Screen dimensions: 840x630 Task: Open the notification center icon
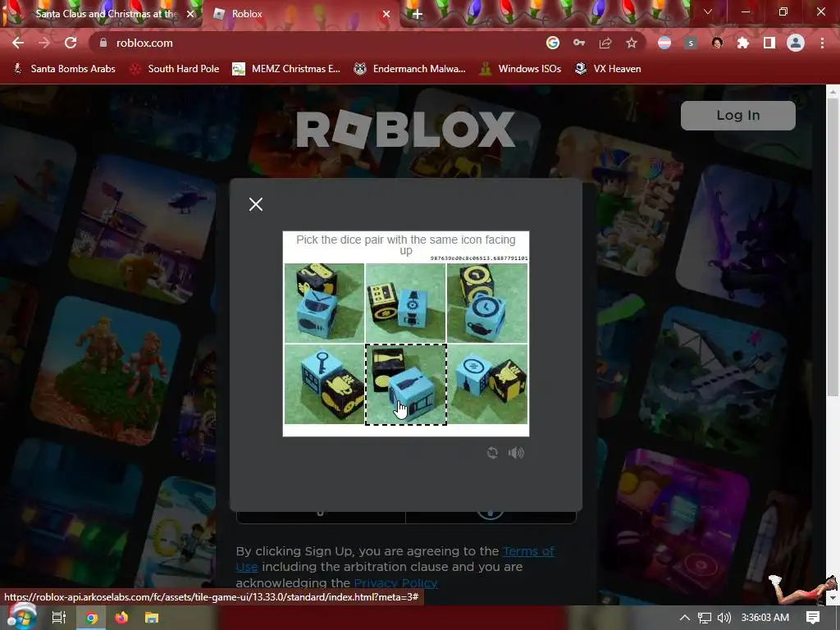tap(813, 618)
